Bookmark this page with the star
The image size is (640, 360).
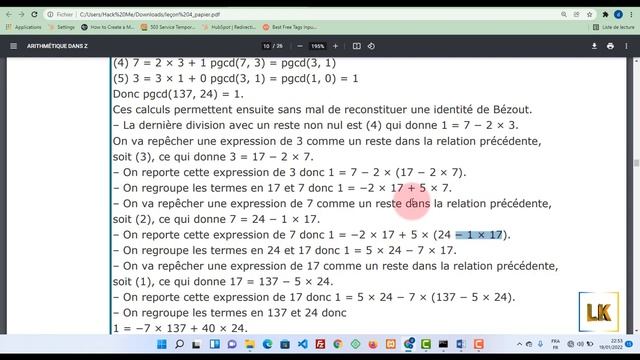pos(589,14)
